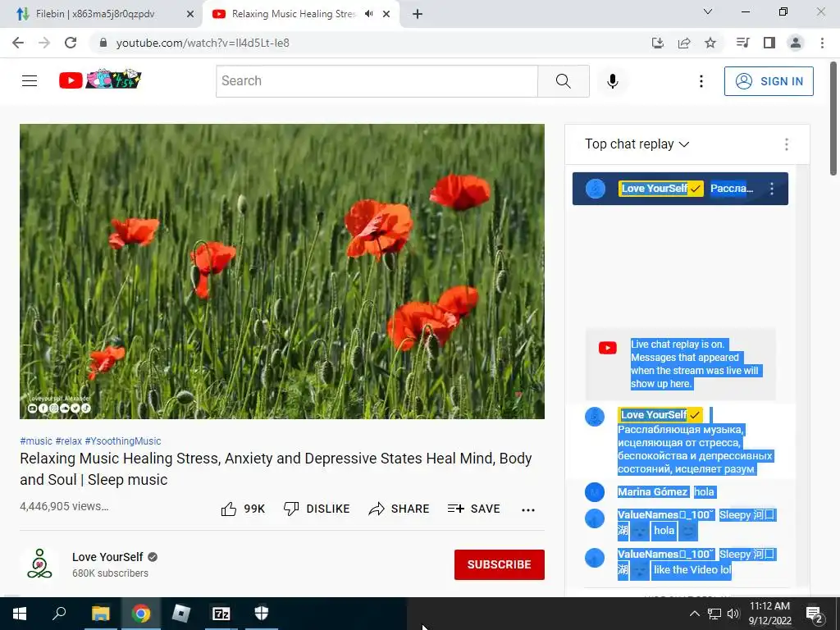Open Chrome profile avatar
This screenshot has width=840, height=630.
(x=796, y=43)
